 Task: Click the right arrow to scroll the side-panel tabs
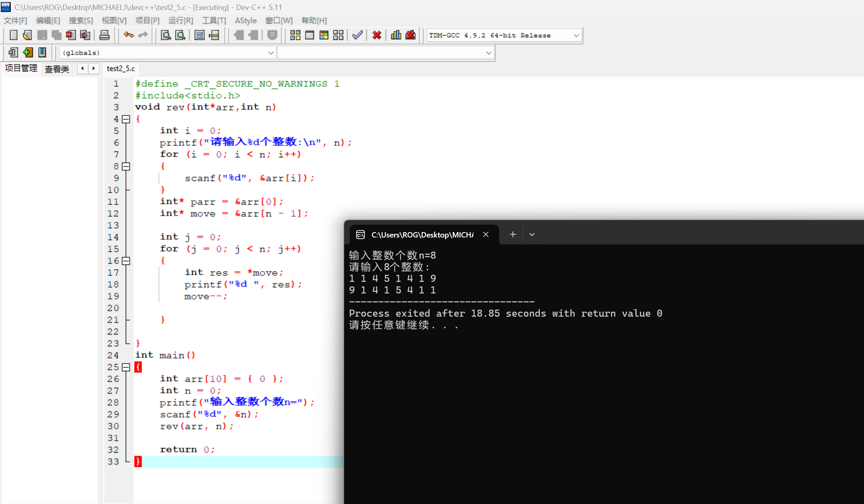pos(94,68)
